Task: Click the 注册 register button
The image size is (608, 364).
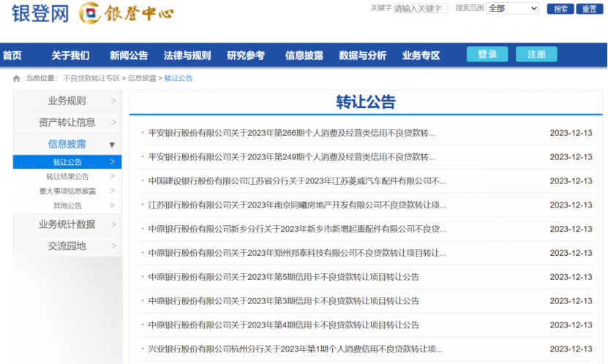Action: tap(536, 54)
